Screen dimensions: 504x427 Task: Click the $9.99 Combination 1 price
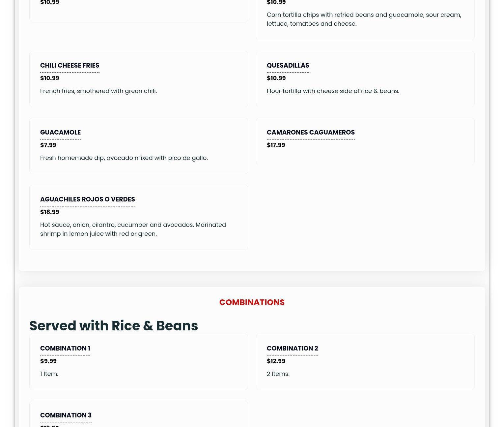(48, 361)
